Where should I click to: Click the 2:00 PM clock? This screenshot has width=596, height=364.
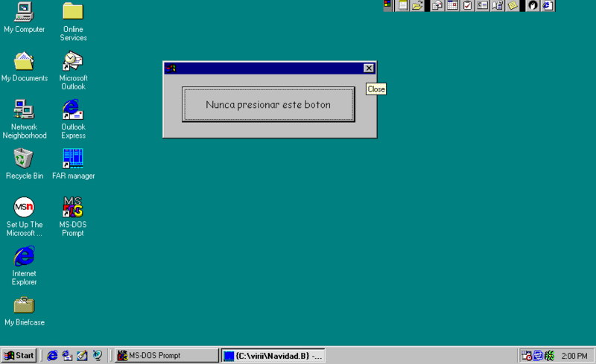574,356
